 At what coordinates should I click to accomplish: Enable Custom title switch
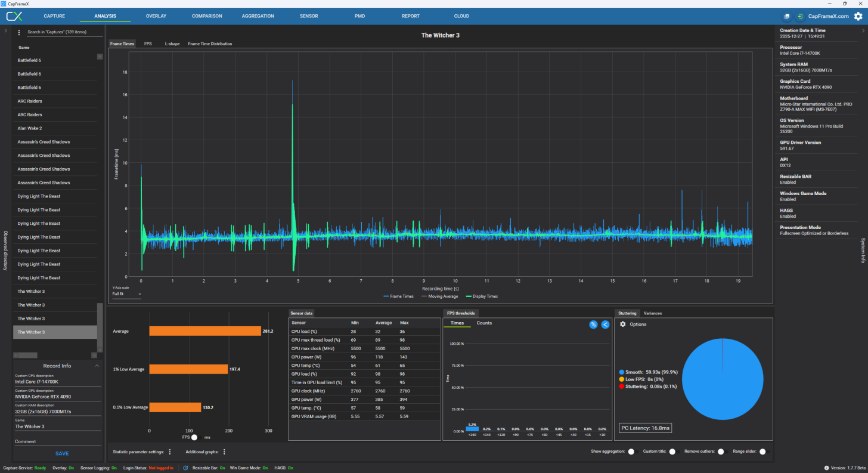(x=673, y=452)
